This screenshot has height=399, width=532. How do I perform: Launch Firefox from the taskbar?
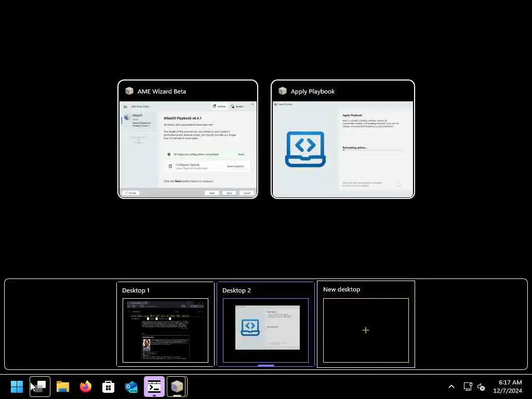click(x=86, y=387)
